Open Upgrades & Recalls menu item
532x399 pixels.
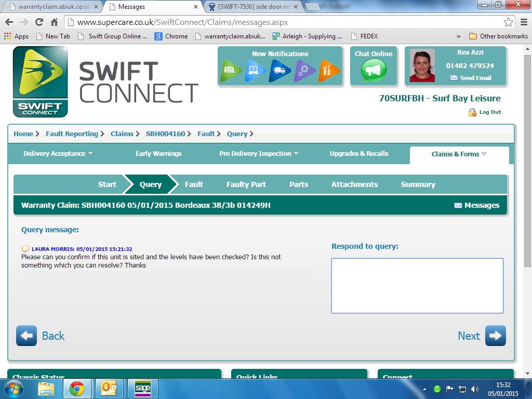(x=359, y=154)
